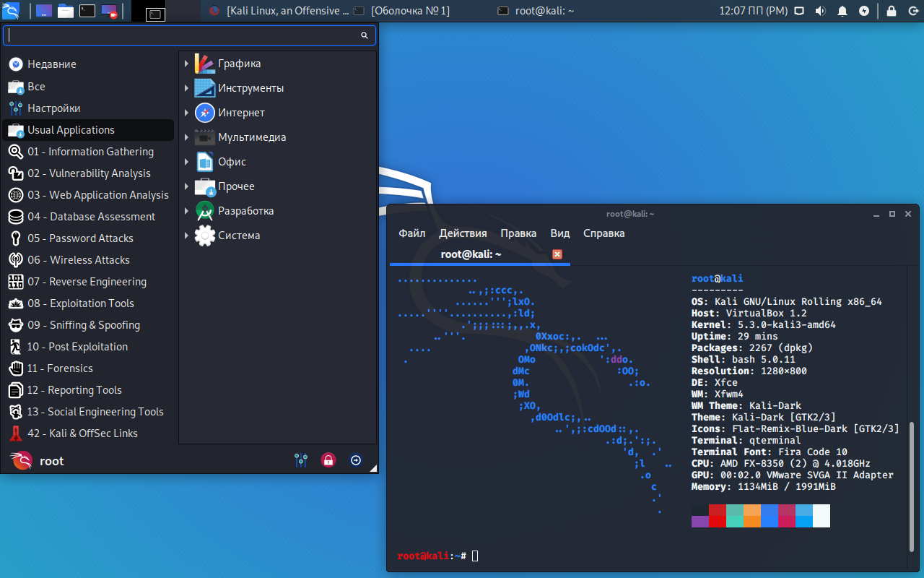The width and height of the screenshot is (924, 578).
Task: Click the magnifier icon in the search box
Action: pos(365,35)
